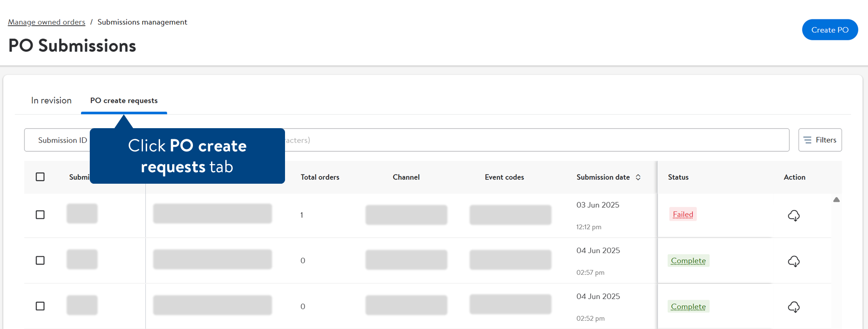Click Complete status for 02:57 pm row
868x329 pixels.
point(688,261)
